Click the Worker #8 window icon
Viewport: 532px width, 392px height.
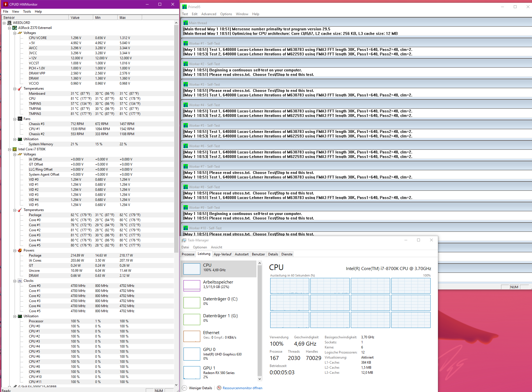[186, 187]
